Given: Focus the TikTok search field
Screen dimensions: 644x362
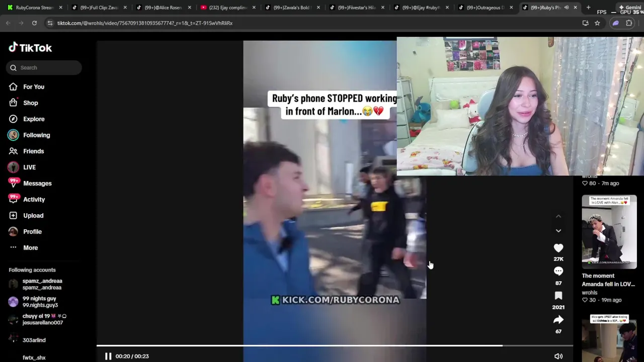Looking at the screenshot, I should [44, 67].
